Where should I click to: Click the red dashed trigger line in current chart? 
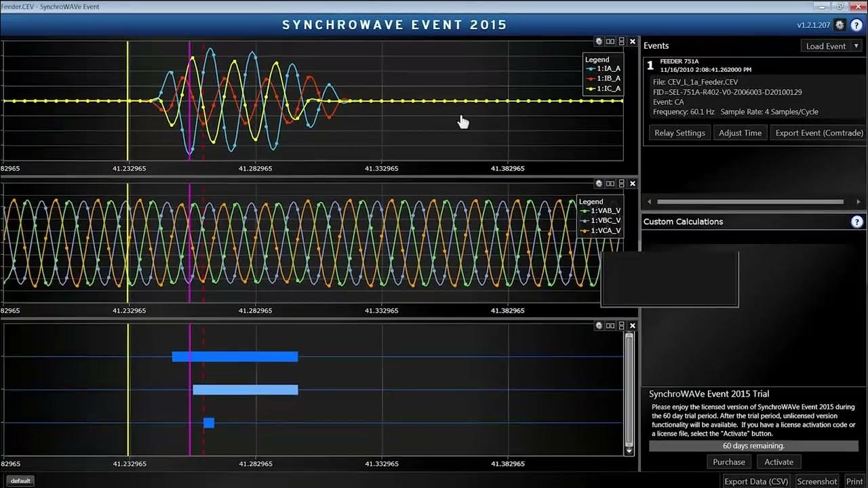(x=203, y=100)
